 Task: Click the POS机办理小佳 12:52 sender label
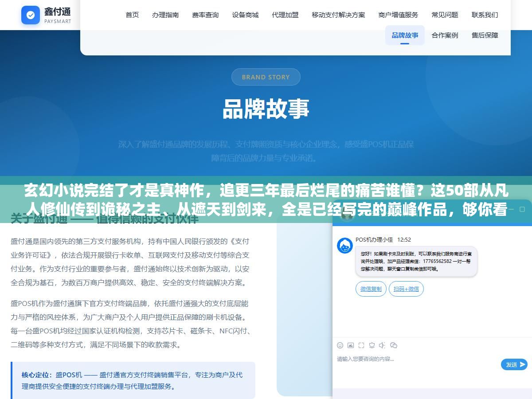pyautogui.click(x=383, y=239)
